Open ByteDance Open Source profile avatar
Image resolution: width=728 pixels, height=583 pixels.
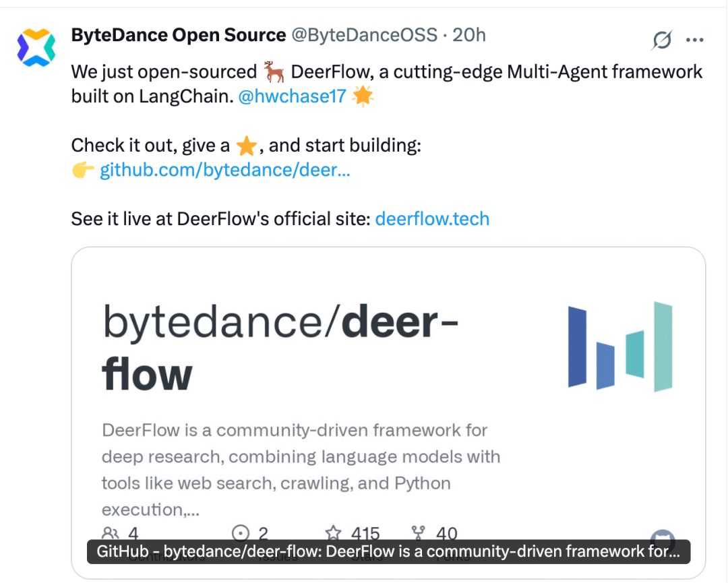click(36, 47)
